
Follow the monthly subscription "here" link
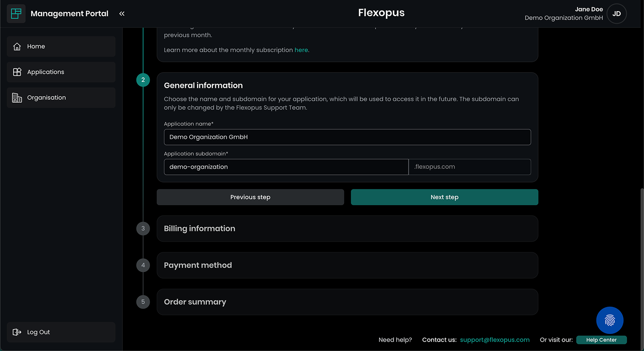pyautogui.click(x=301, y=50)
